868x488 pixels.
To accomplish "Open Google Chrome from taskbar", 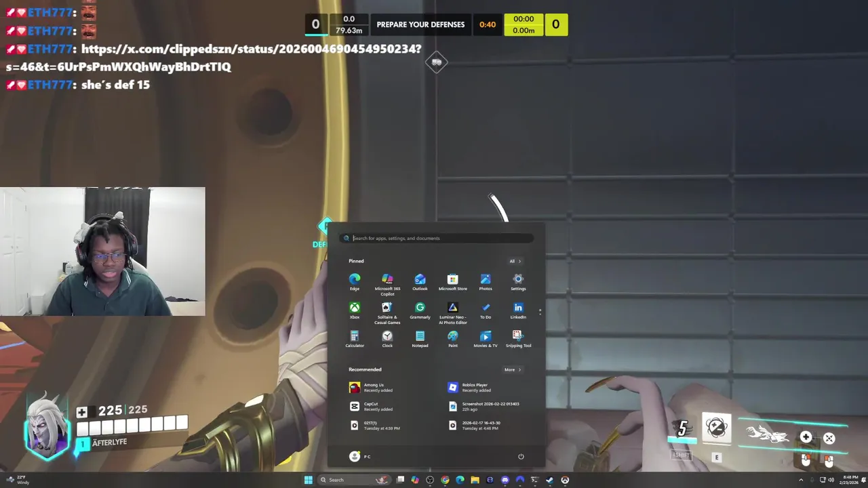I will point(445,480).
